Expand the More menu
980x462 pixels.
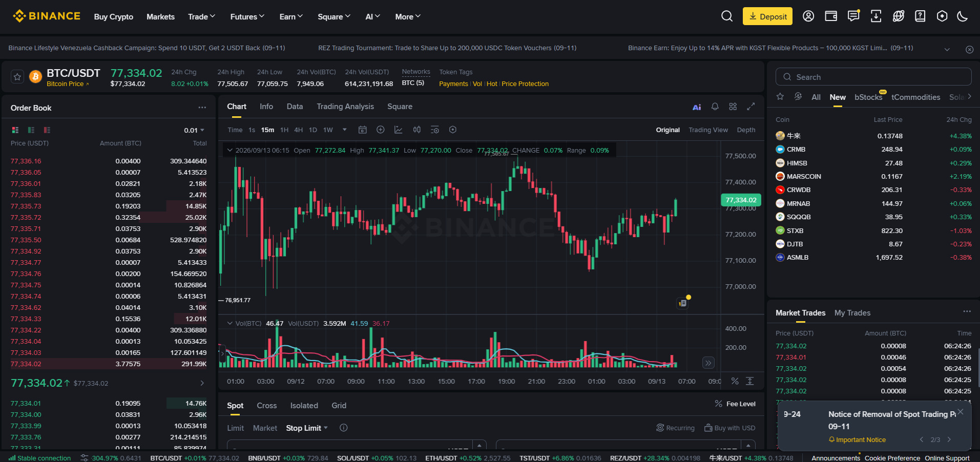408,16
